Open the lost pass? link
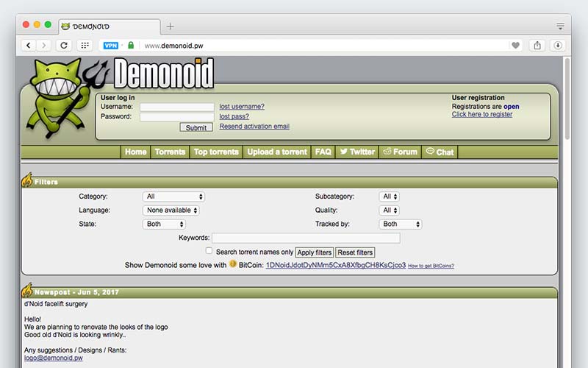This screenshot has width=588, height=368. click(x=234, y=117)
